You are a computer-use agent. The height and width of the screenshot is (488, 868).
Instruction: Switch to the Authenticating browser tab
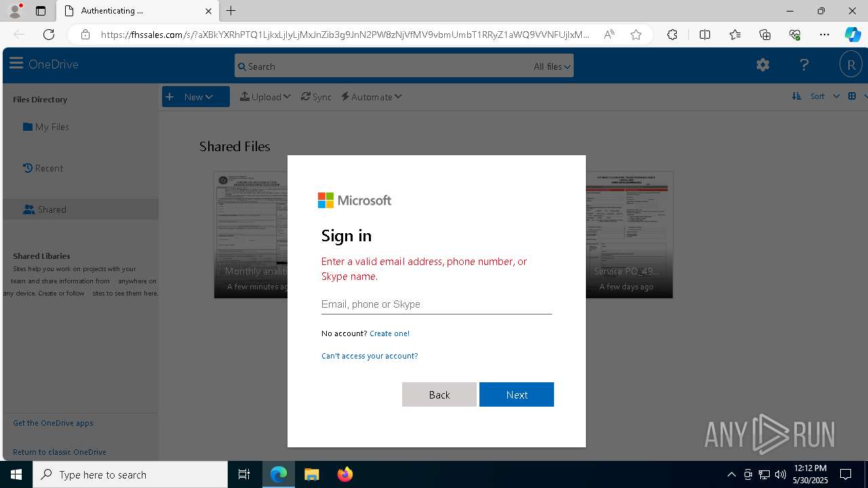(x=136, y=11)
